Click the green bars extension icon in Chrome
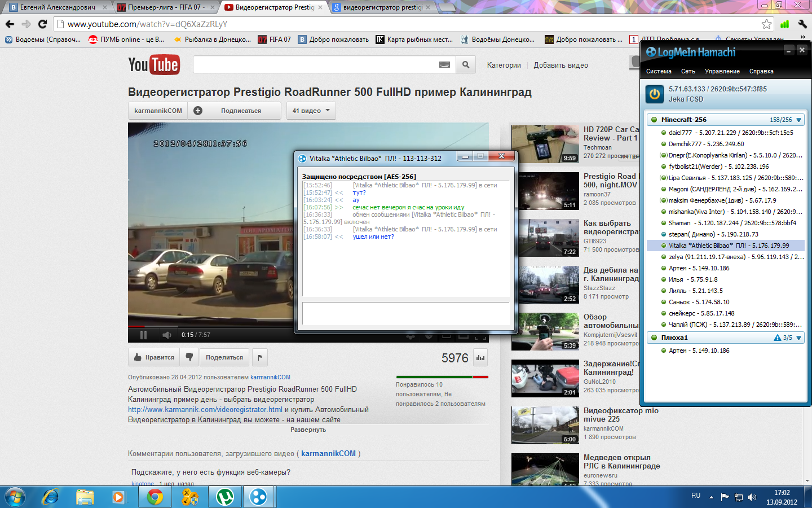This screenshot has width=812, height=508. point(784,24)
